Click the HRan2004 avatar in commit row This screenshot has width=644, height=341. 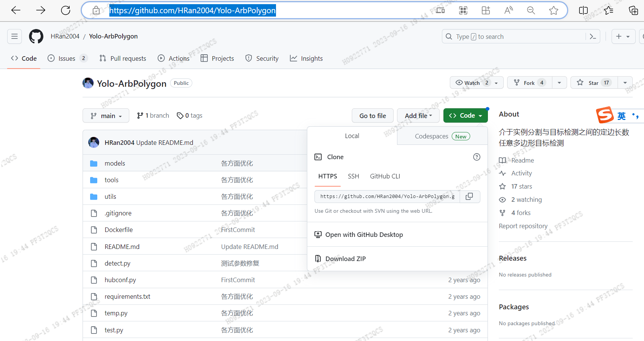[x=94, y=143]
